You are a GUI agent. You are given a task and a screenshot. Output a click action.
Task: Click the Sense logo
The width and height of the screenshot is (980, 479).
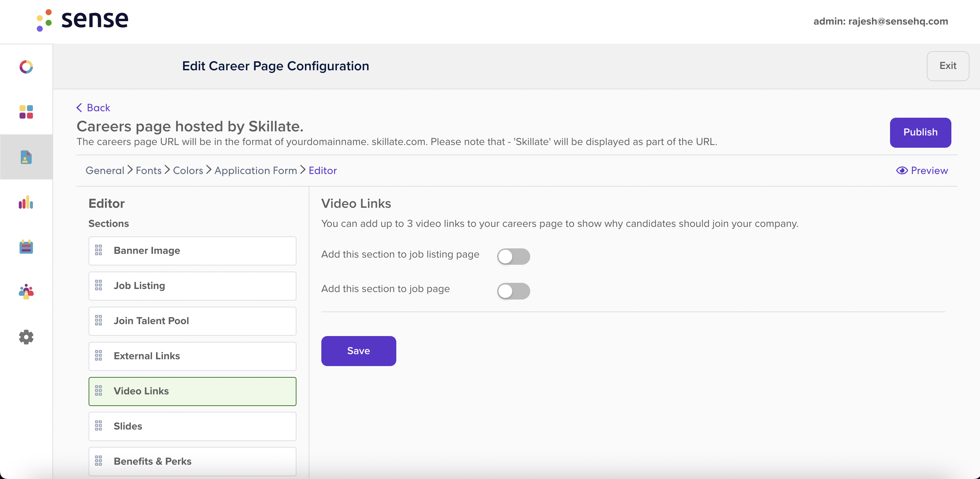pyautogui.click(x=82, y=20)
